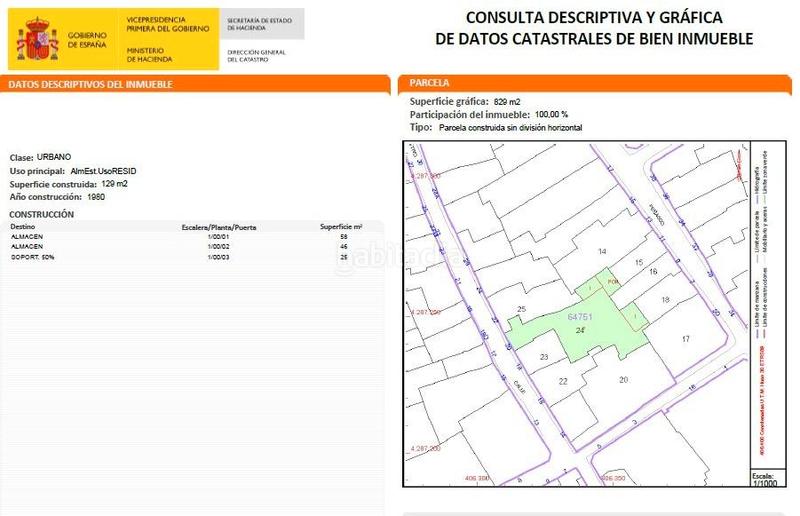
Task: Click the document title Consulta Descriptiva y Gráfica
Action: (x=594, y=29)
